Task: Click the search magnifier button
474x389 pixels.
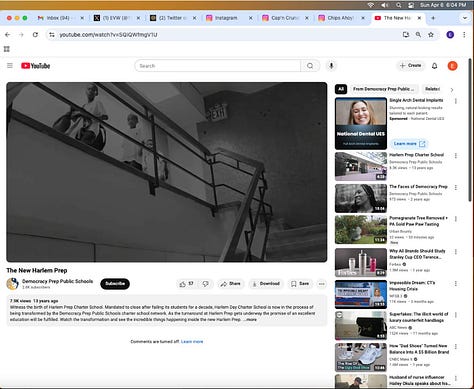Action: 310,66
